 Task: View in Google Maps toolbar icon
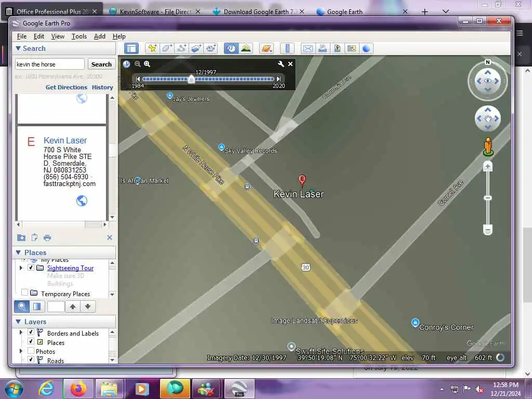(352, 48)
